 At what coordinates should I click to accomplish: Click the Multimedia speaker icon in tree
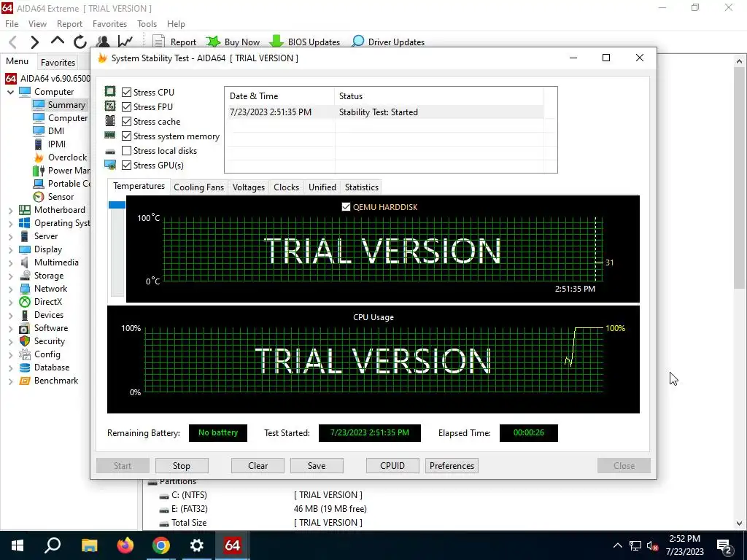[x=24, y=262]
